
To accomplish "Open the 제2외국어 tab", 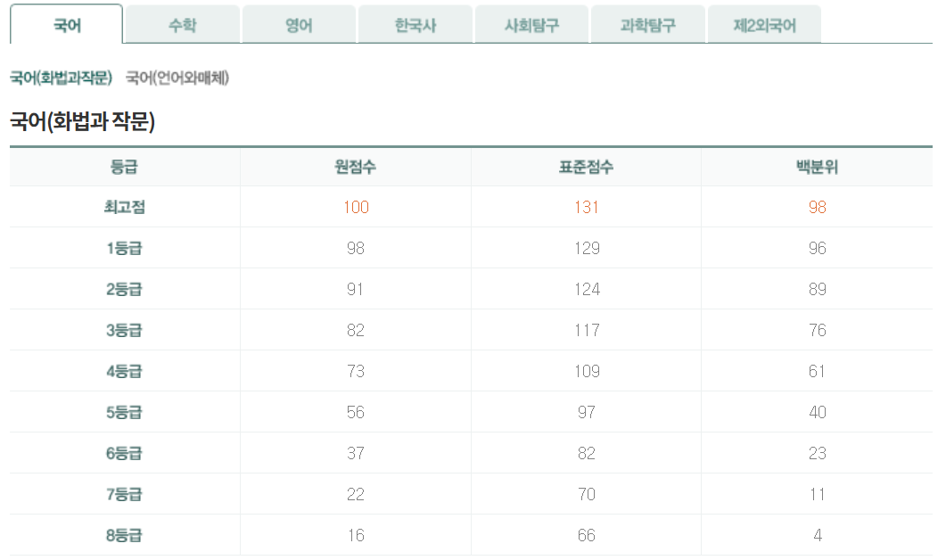I will pos(764,25).
